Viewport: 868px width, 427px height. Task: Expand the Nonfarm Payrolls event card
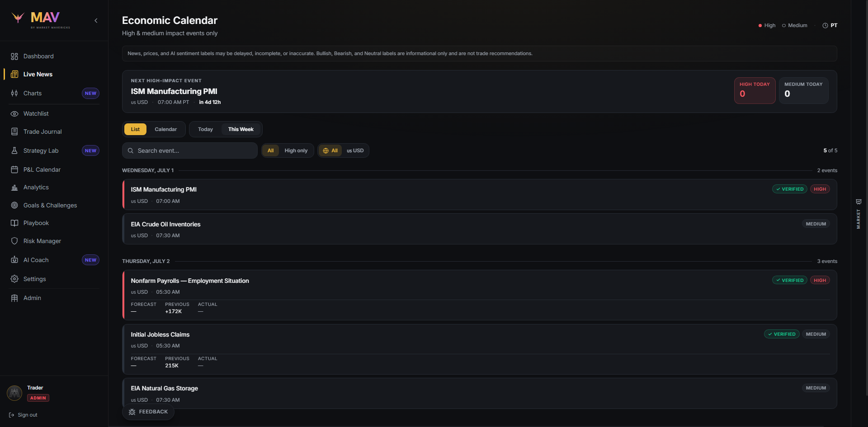[479, 295]
